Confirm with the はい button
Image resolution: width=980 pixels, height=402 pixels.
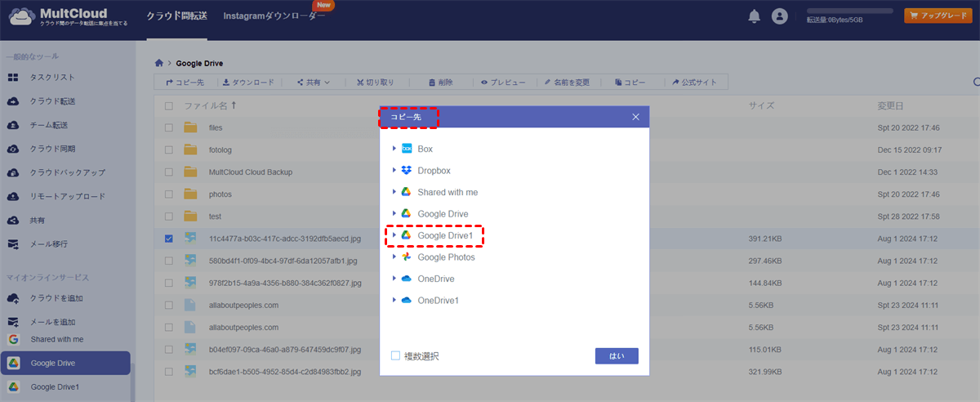pyautogui.click(x=617, y=356)
